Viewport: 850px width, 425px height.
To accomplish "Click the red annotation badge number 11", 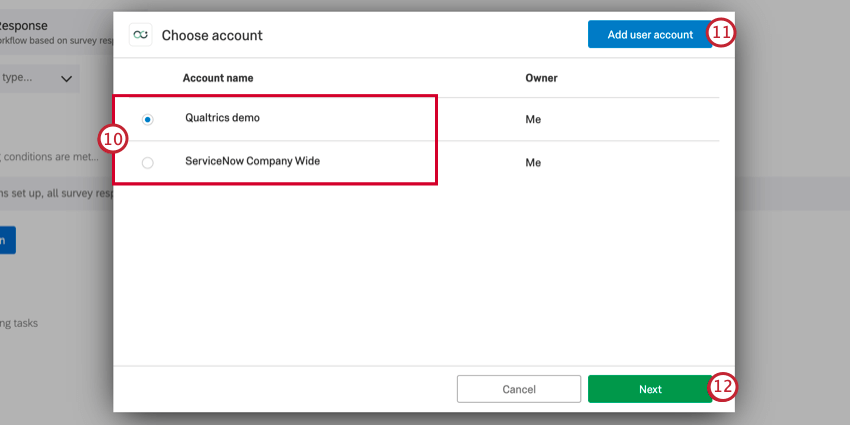I will coord(722,33).
